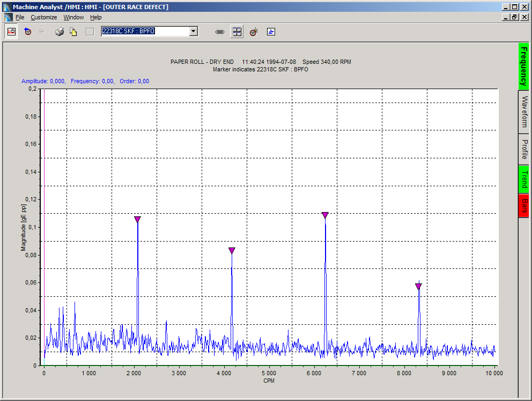Click the 'Order: 0,00' readout

coord(135,81)
